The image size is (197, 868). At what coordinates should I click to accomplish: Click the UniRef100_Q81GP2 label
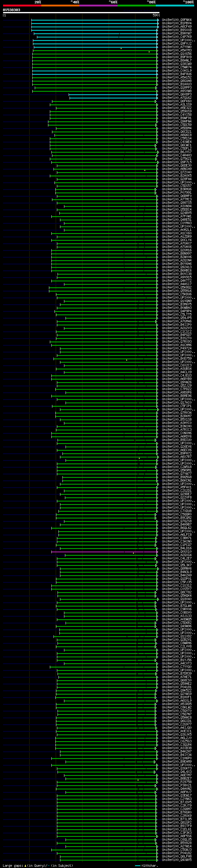(x=177, y=822)
